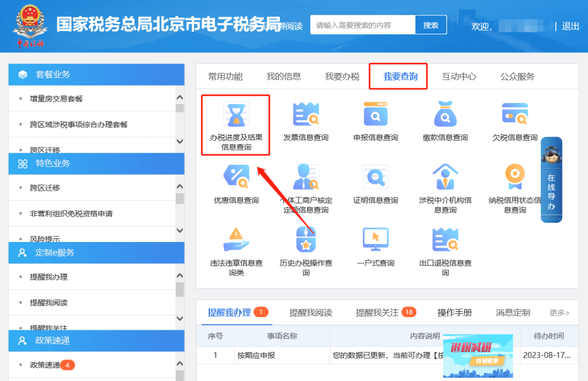
Task: Click the 政策速递 section header
Action: (96, 341)
